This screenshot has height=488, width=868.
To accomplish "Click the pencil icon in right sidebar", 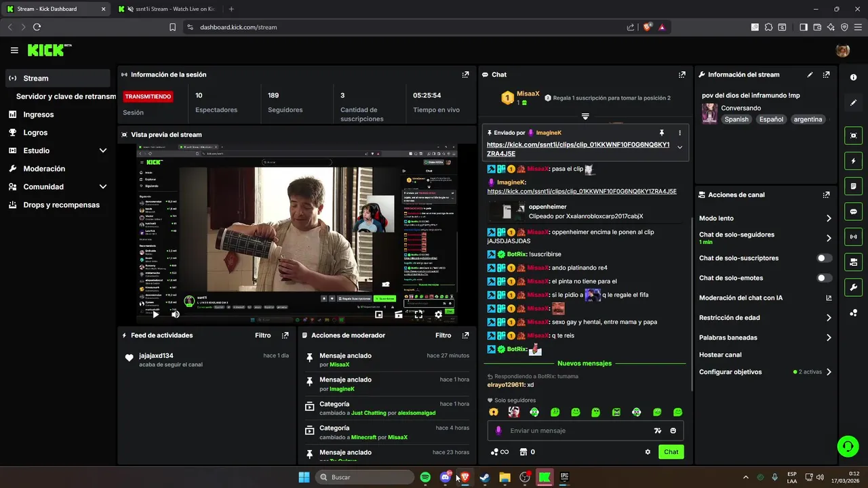I will click(854, 103).
